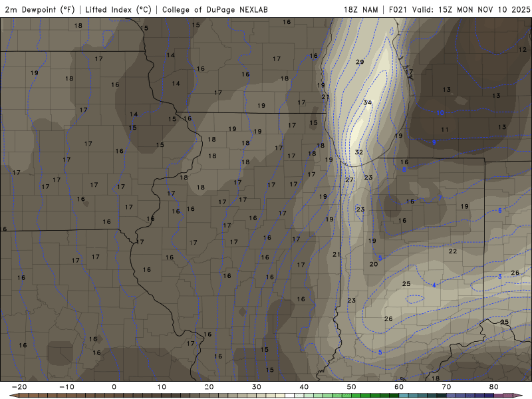Click the "F021 Valid: 15Z MON NOV 10 2025" text

pyautogui.click(x=460, y=9)
